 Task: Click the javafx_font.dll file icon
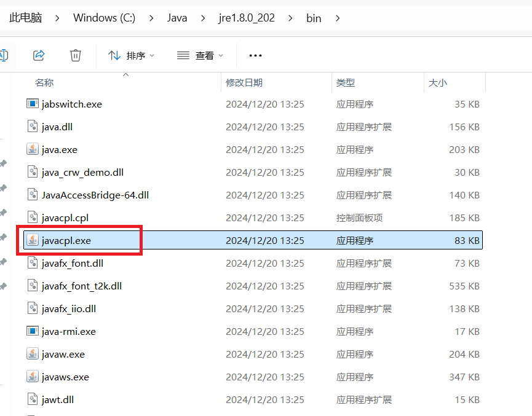point(32,263)
